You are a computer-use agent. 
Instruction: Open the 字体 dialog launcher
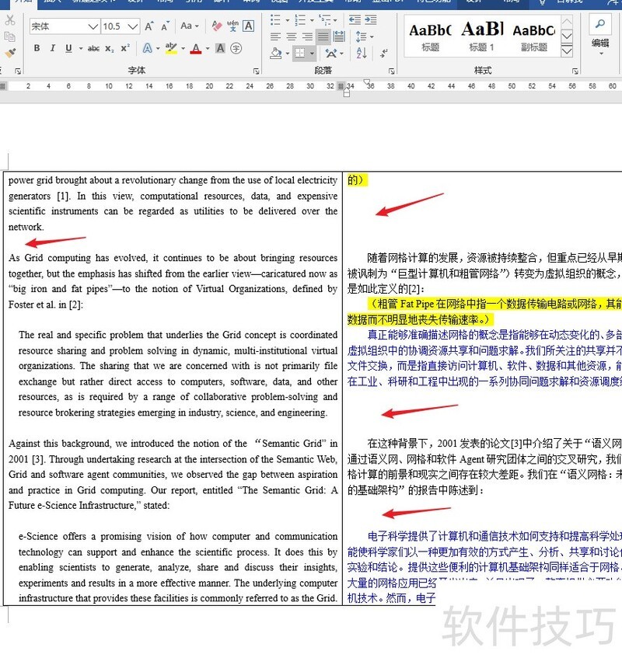coord(256,71)
